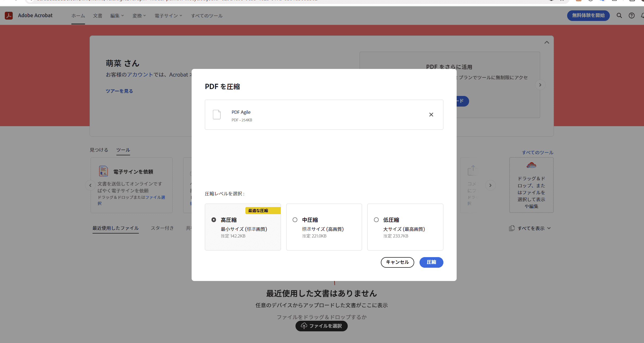Open the notifications bell
This screenshot has height=343, width=644.
[x=642, y=15]
